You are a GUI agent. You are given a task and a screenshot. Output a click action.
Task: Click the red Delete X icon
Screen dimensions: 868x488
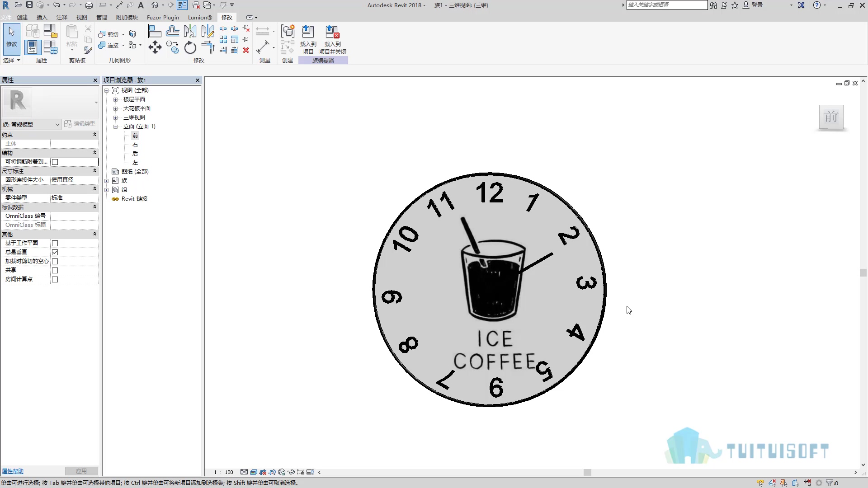coord(246,50)
